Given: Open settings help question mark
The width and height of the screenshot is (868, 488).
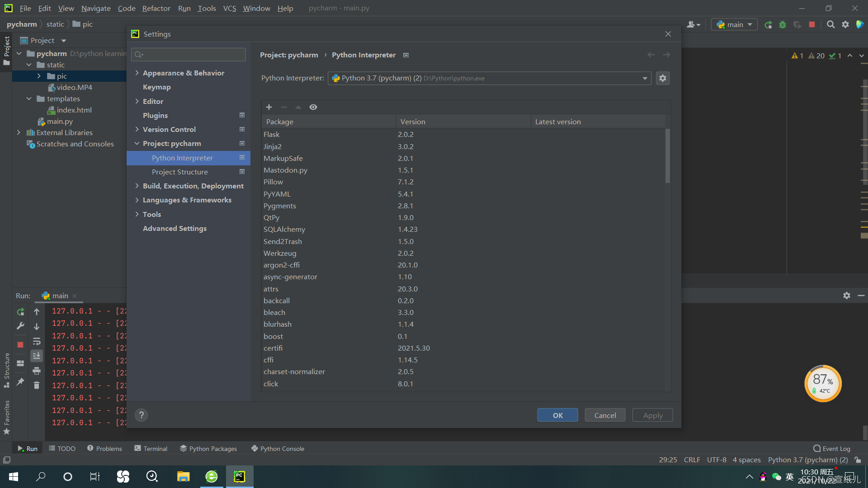Looking at the screenshot, I should (x=141, y=415).
